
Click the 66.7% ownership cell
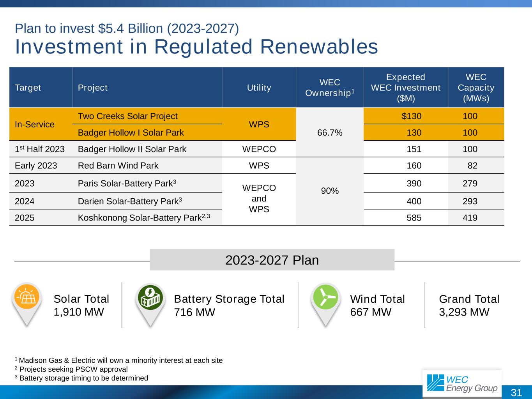[x=330, y=132]
